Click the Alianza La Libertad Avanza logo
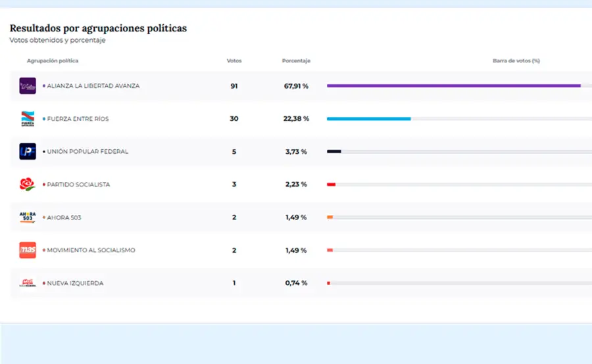 (28, 86)
